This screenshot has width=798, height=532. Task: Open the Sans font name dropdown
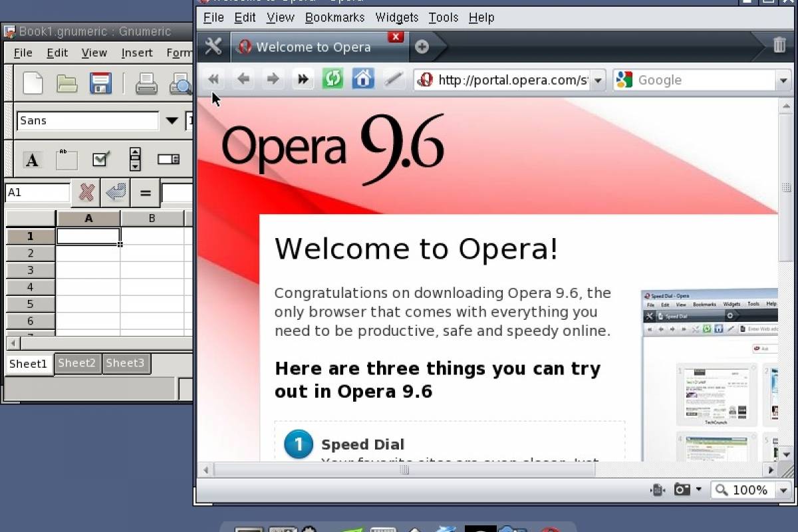click(x=172, y=120)
